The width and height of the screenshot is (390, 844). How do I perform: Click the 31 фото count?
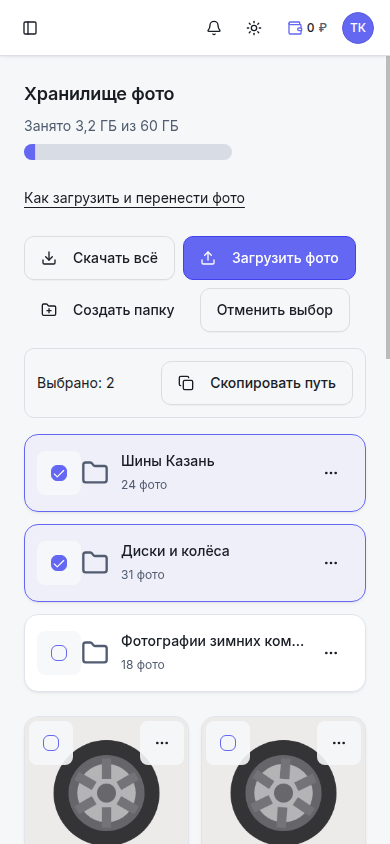click(x=143, y=575)
